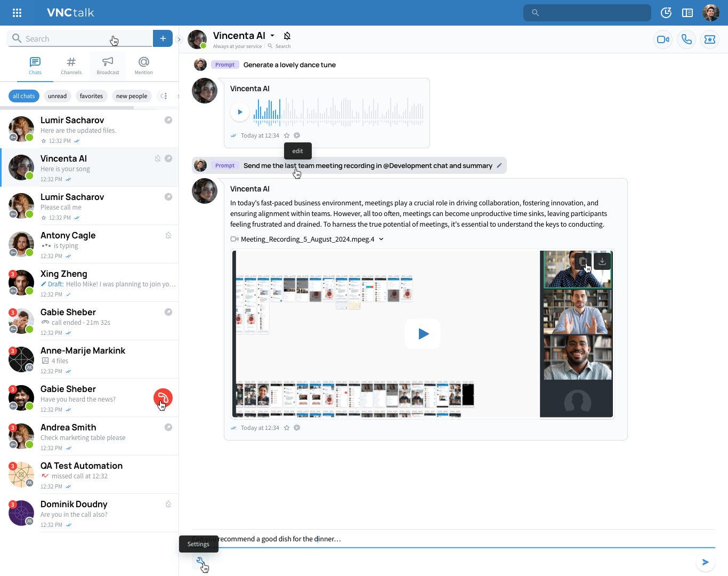Open the settings wrench icon
The image size is (728, 576).
click(x=200, y=562)
